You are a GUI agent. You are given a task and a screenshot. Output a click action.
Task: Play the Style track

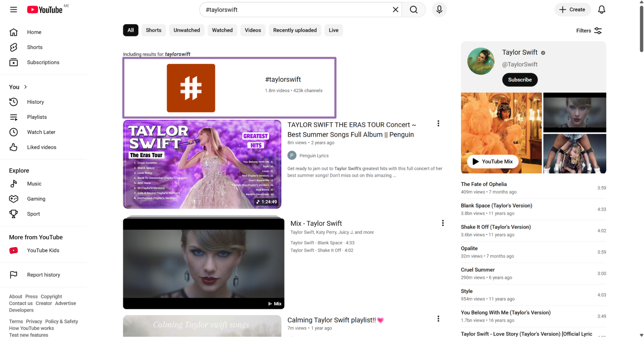click(533, 295)
